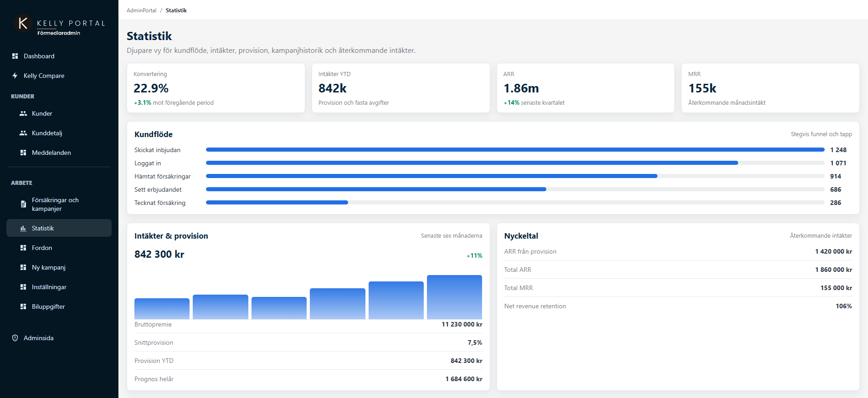
Task: Click the Sett erbjudandet count 686
Action: (836, 189)
